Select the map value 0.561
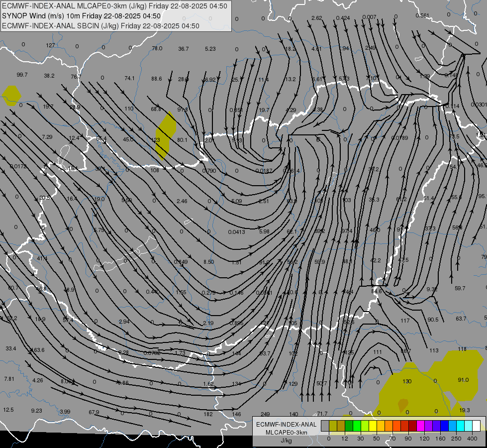Image resolution: width=487 pixels, height=448 pixels. click(422, 15)
